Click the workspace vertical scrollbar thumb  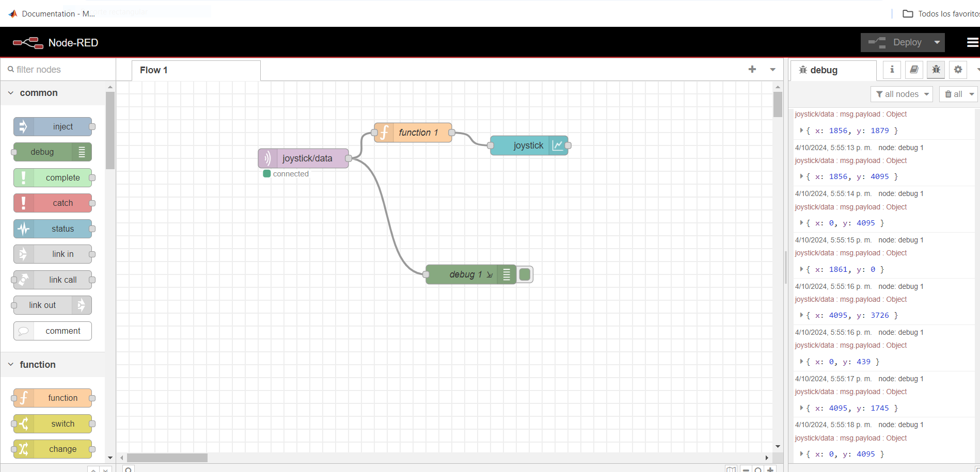[x=778, y=104]
